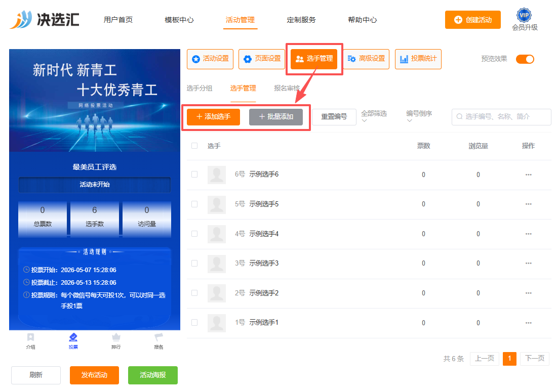Click avatar thumbnail of 示例选手2
Viewport: 557px width, 392px height.
coord(217,293)
